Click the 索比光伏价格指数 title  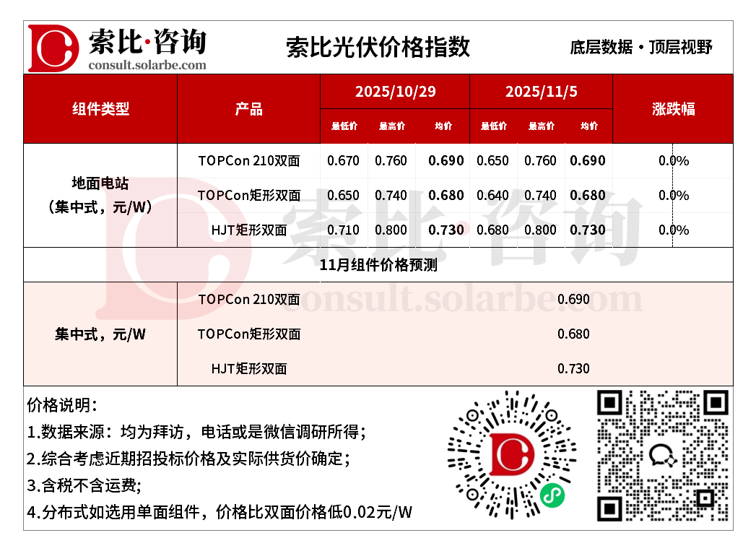tap(378, 47)
